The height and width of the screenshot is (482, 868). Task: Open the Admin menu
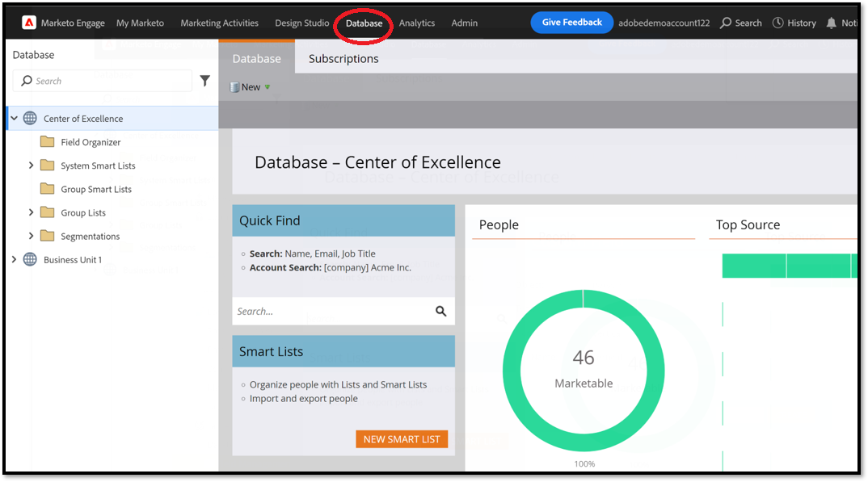(x=465, y=23)
